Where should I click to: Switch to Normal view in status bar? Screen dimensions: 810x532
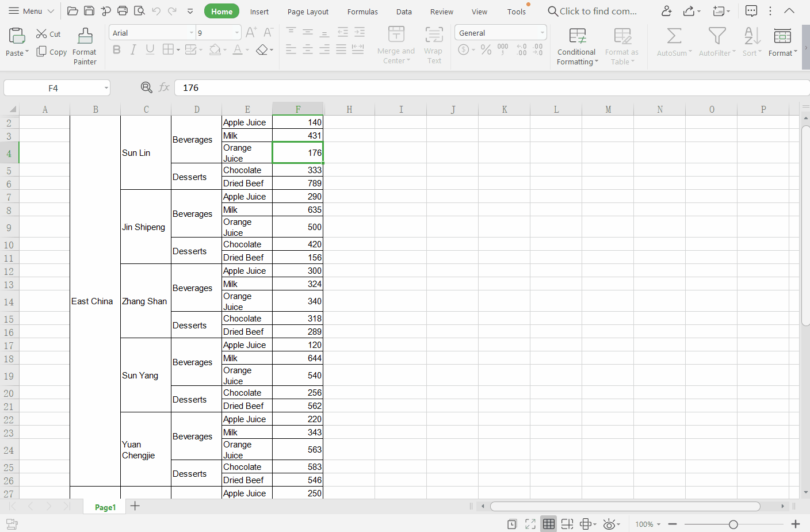point(549,524)
